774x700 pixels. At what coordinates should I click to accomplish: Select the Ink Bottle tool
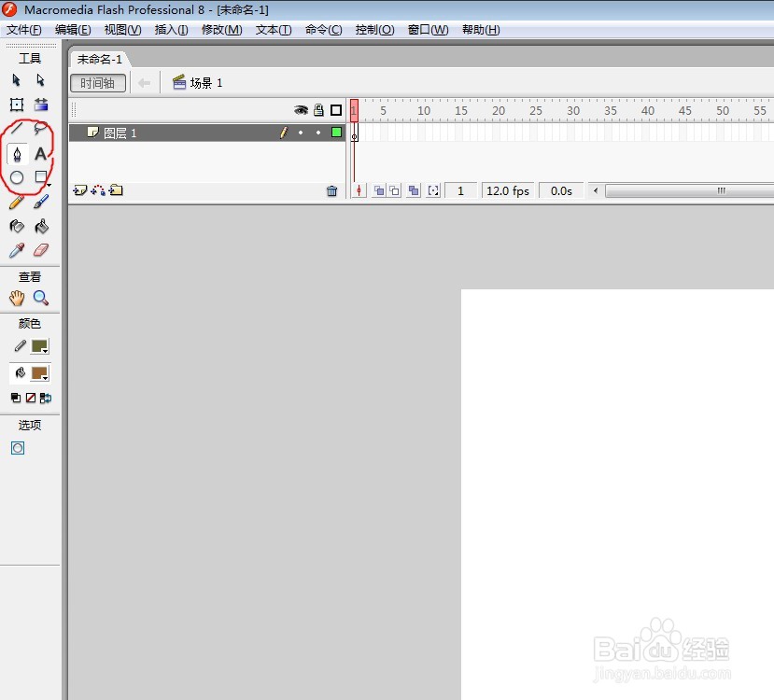pyautogui.click(x=16, y=226)
